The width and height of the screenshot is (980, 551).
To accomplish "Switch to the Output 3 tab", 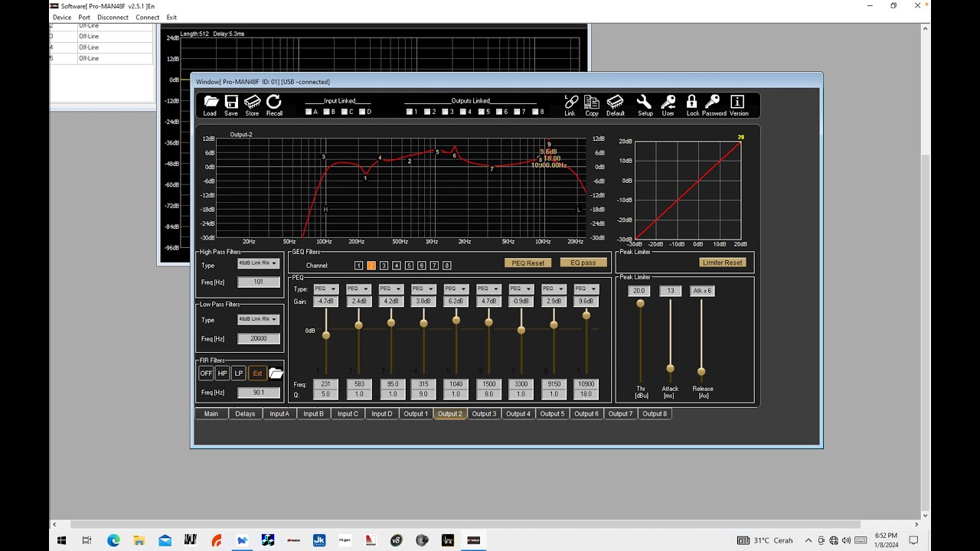I will click(x=484, y=414).
